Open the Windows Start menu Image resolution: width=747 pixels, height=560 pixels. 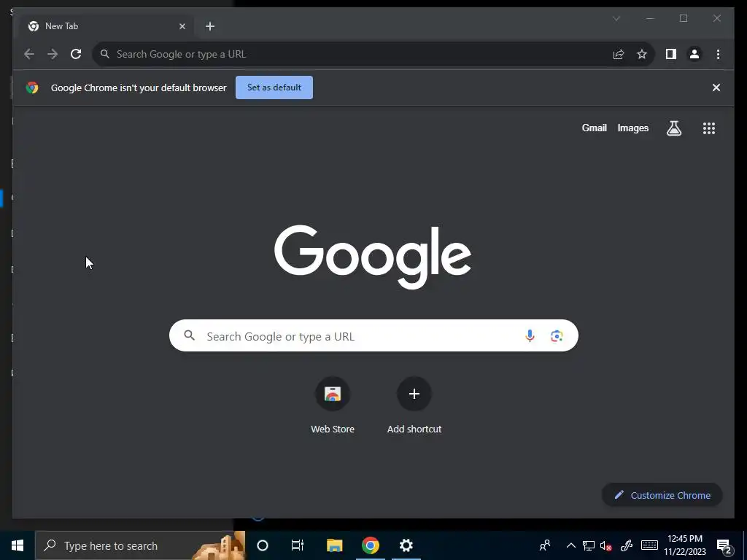point(18,545)
